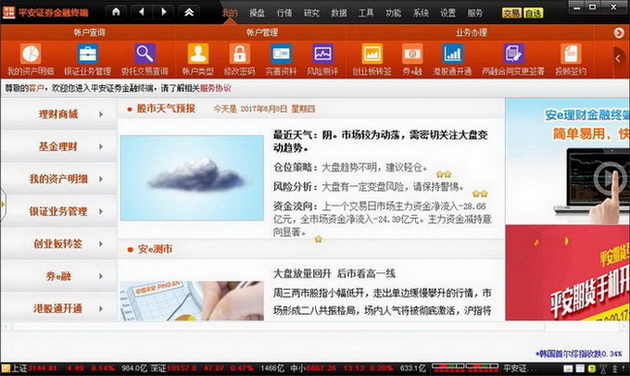Click the status bar market breadth indicator
The height and width of the screenshot is (376, 630).
click(x=465, y=367)
